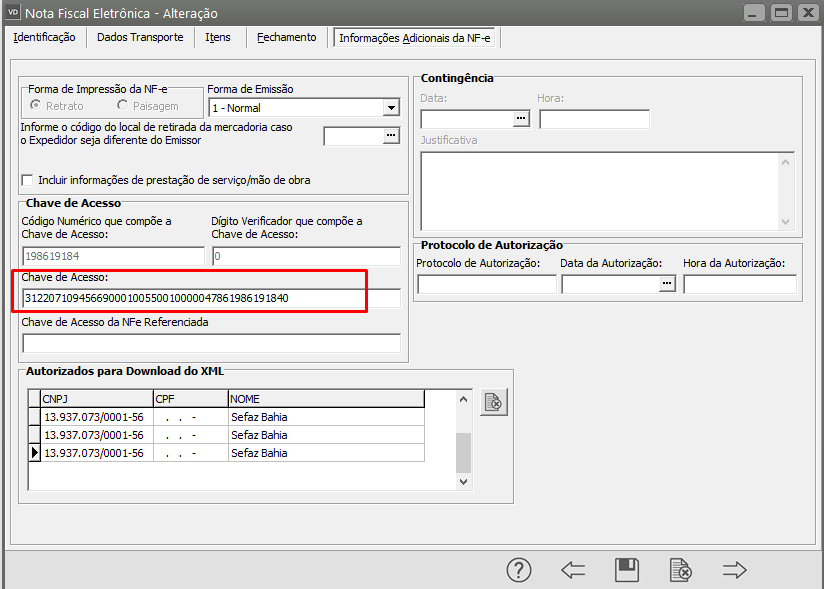Open the Contingência date picker button
Image resolution: width=824 pixels, height=589 pixels.
coord(521,119)
